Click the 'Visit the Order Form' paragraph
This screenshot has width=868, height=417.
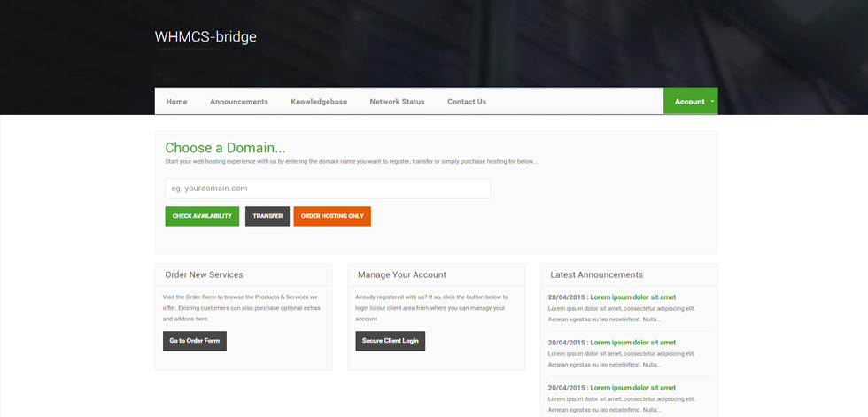coord(241,308)
